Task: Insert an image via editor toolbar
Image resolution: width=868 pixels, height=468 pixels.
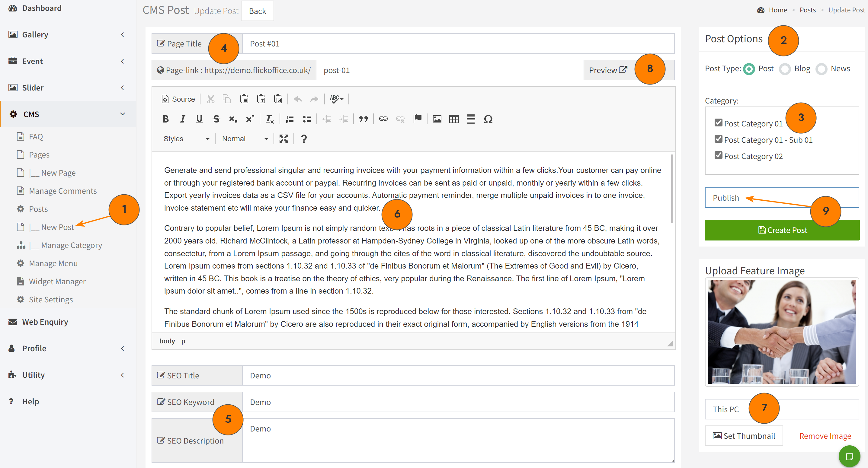Action: point(437,119)
